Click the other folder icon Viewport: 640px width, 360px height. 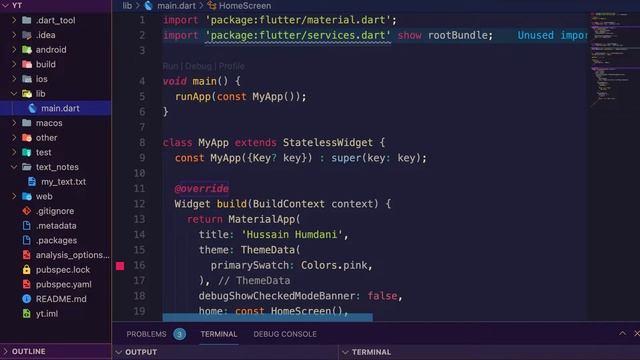click(x=27, y=138)
